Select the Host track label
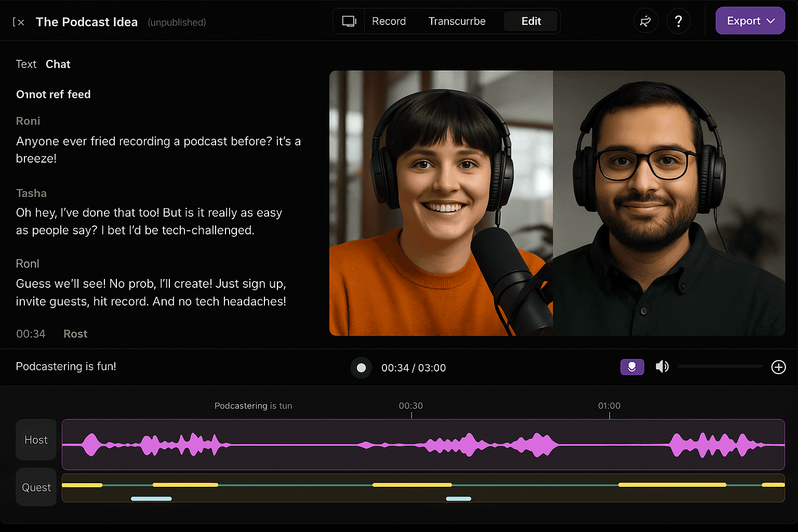Image resolution: width=798 pixels, height=532 pixels. [x=36, y=440]
